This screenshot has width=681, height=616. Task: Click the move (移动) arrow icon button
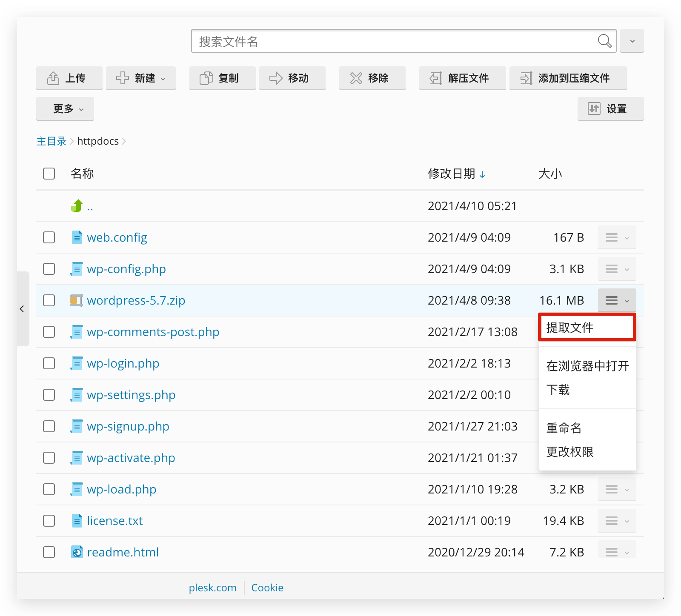[x=292, y=78]
